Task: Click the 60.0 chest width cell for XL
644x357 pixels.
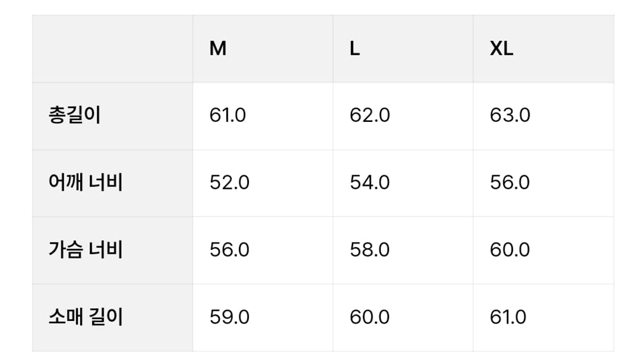Action: pos(543,251)
